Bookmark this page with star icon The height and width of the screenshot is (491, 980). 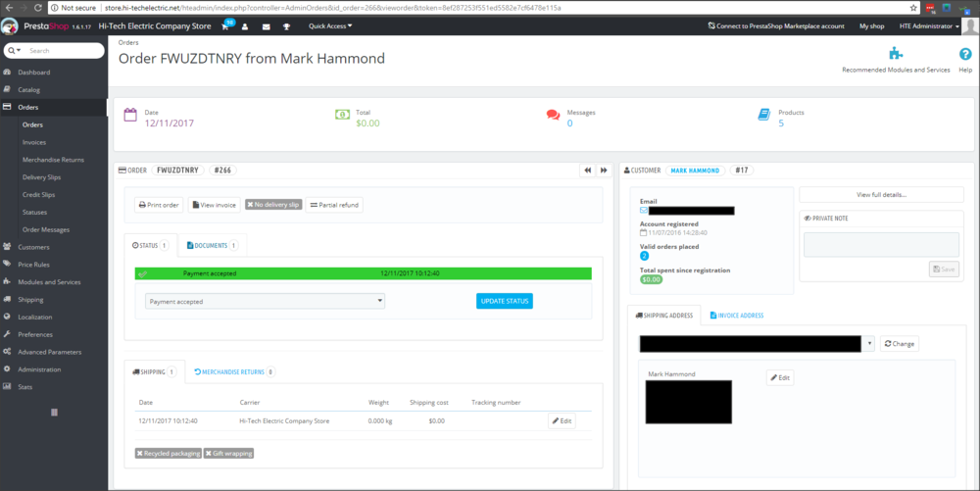(913, 8)
